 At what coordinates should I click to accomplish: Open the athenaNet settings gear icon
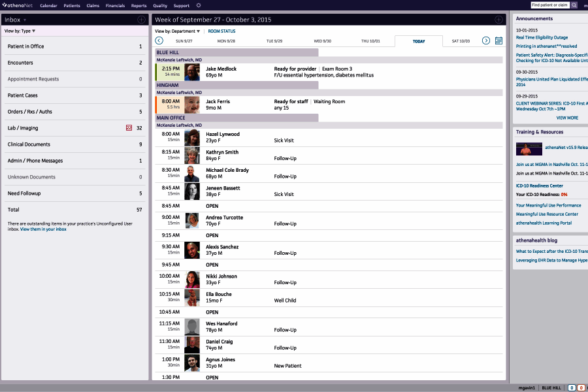tap(199, 5)
